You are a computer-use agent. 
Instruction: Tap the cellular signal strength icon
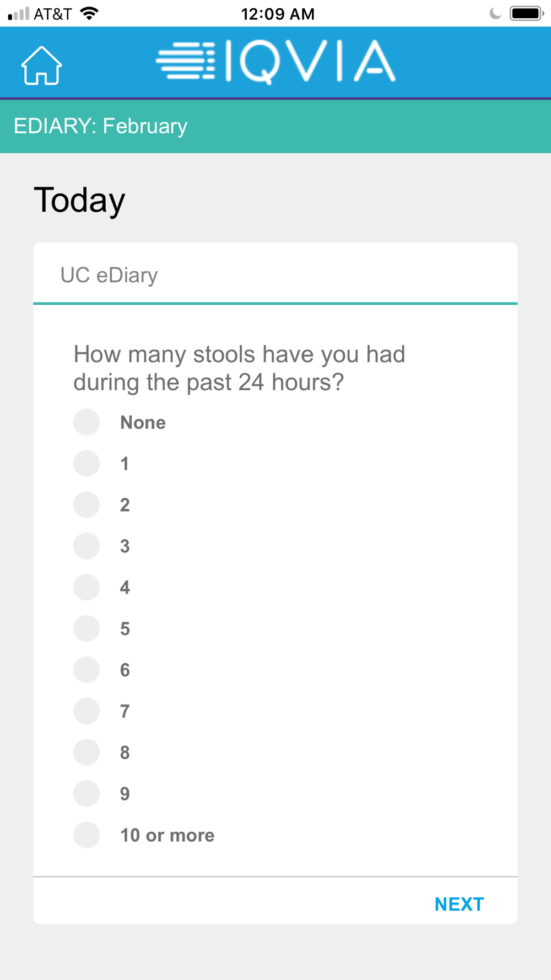(x=19, y=14)
